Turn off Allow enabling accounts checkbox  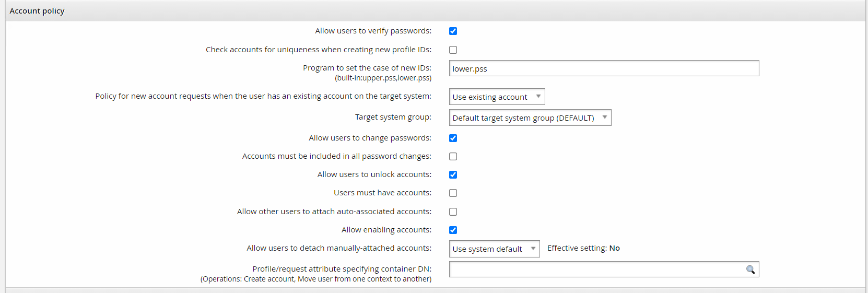[453, 230]
